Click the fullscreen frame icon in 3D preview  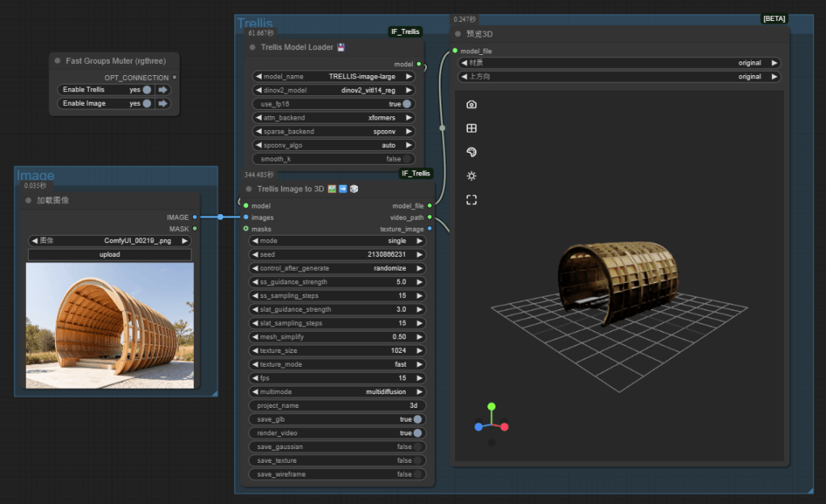[x=472, y=199]
